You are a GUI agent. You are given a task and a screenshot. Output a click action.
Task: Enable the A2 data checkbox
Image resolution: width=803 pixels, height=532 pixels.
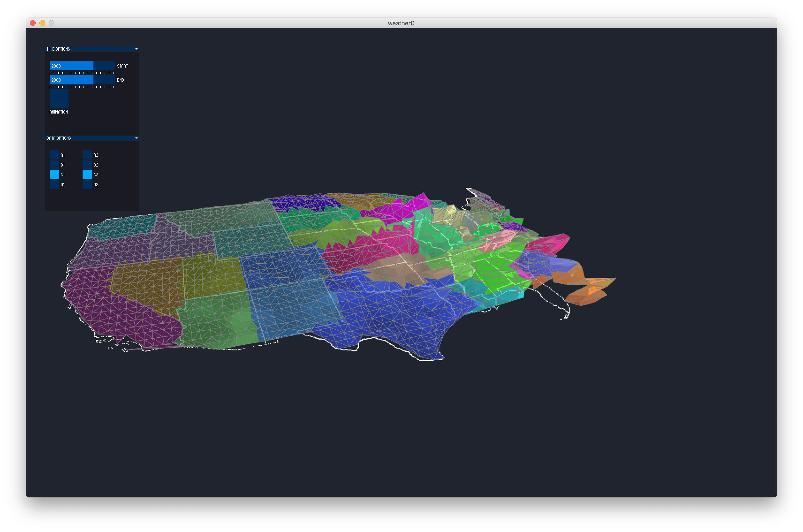87,155
